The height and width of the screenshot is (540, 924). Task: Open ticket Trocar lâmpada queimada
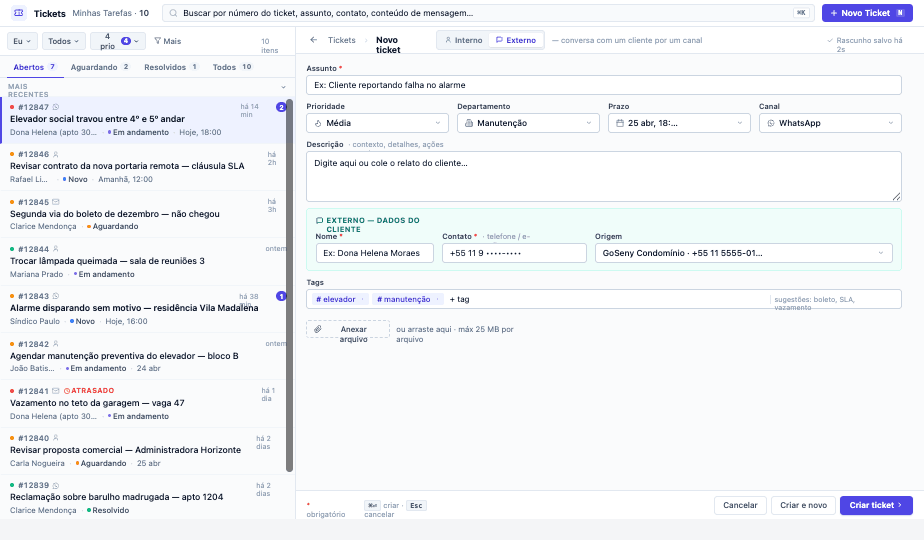pyautogui.click(x=143, y=262)
